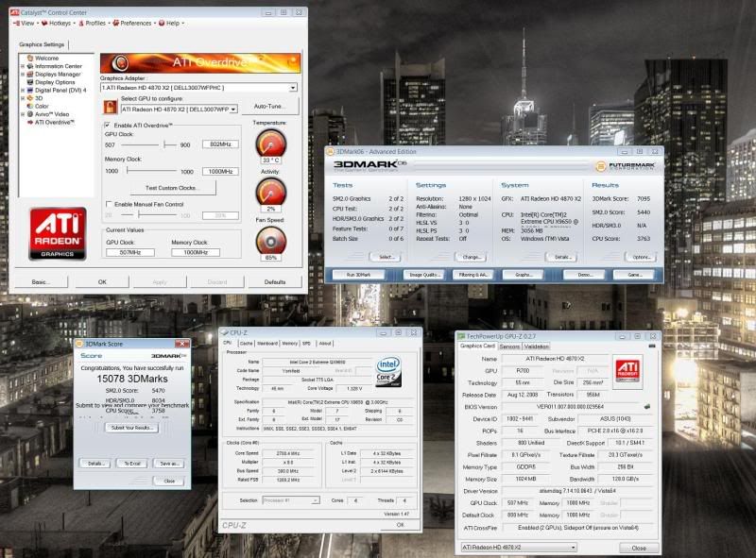The height and width of the screenshot is (558, 756).
Task: Open the Graphics Adapter dropdown
Action: [293, 88]
